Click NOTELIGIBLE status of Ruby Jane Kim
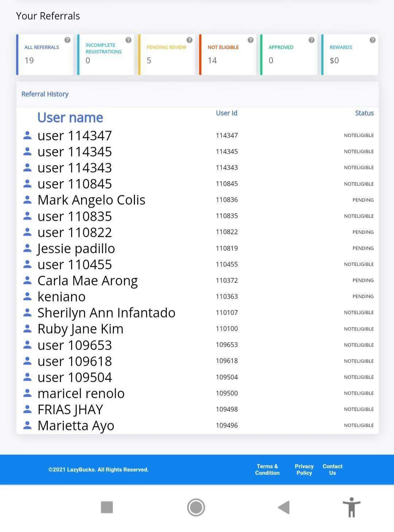This screenshot has width=394, height=532. click(x=359, y=329)
